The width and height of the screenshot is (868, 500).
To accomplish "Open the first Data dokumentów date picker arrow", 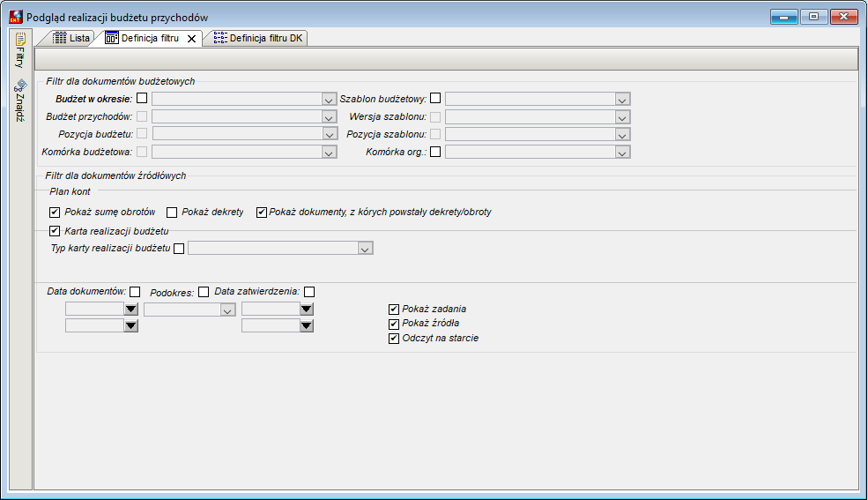I will [x=130, y=309].
